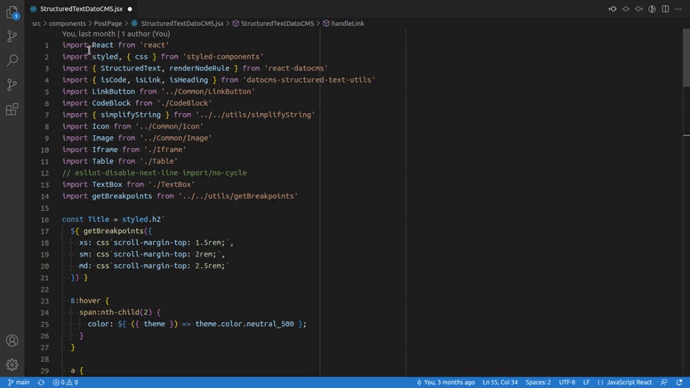Click 'CodeBlock' identifier on line 6

pyautogui.click(x=111, y=103)
